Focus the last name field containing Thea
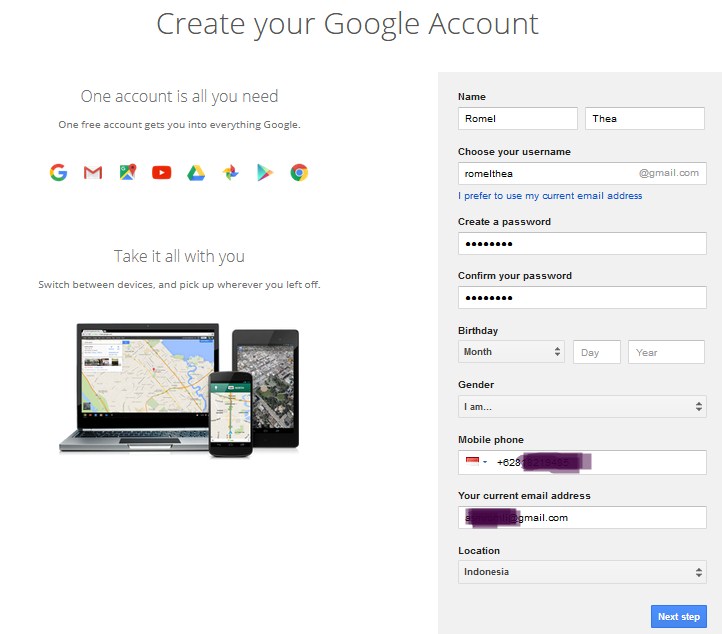 645,118
